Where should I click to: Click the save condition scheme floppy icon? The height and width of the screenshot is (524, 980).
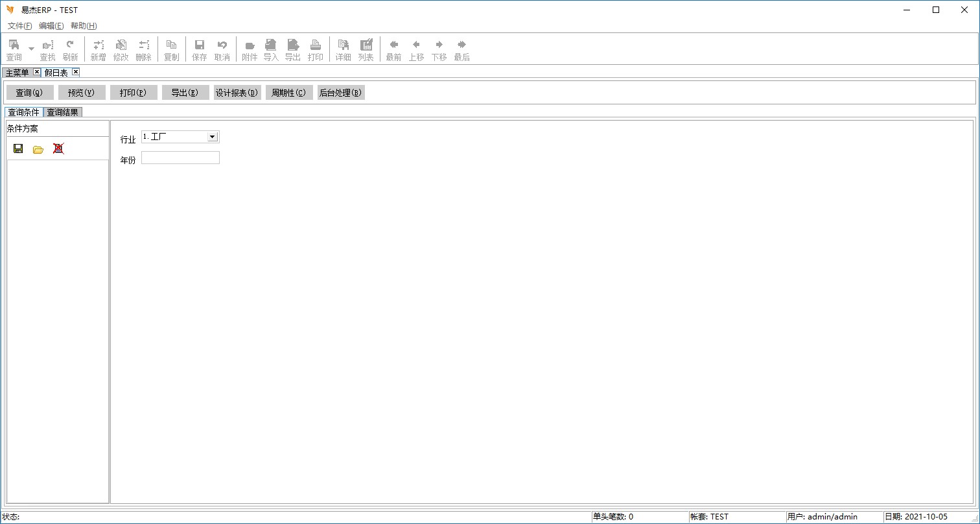click(x=18, y=149)
